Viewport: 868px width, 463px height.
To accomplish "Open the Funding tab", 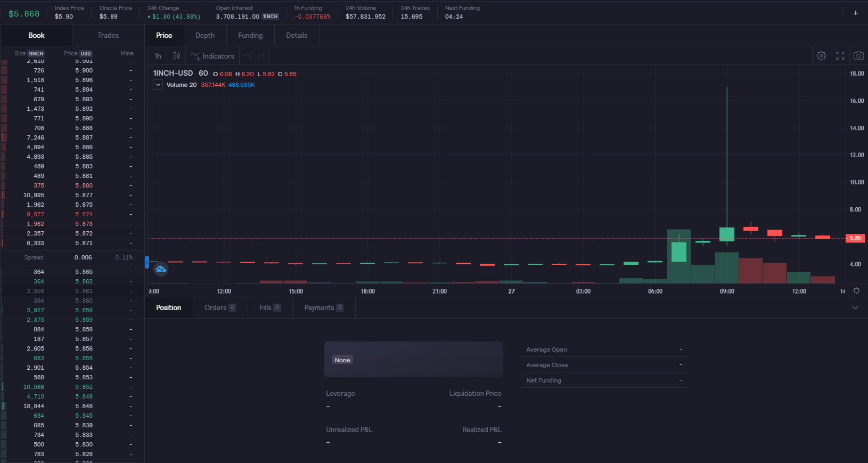I will point(250,35).
